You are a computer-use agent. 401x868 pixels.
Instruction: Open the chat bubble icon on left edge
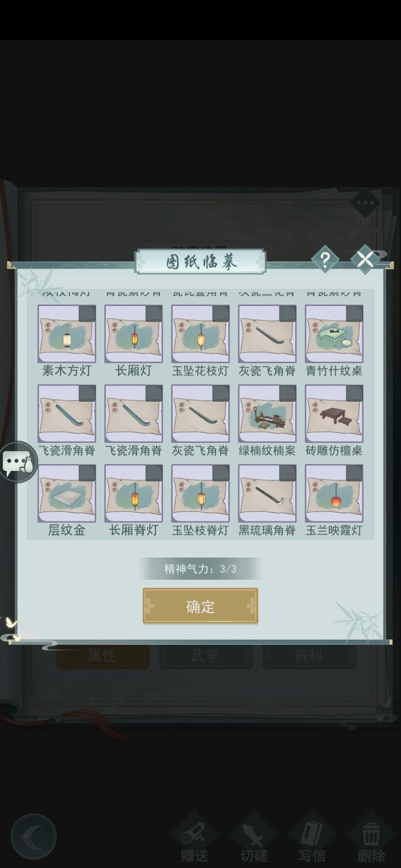(x=18, y=462)
